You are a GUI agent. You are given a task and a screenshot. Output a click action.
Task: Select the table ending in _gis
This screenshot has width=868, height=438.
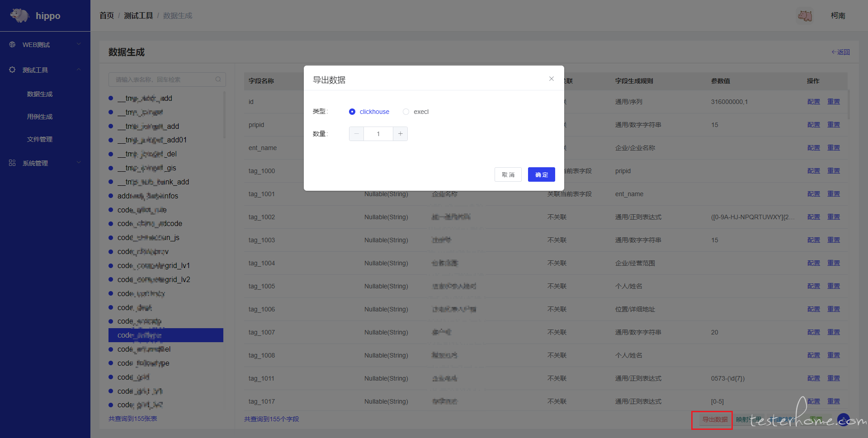coord(147,168)
